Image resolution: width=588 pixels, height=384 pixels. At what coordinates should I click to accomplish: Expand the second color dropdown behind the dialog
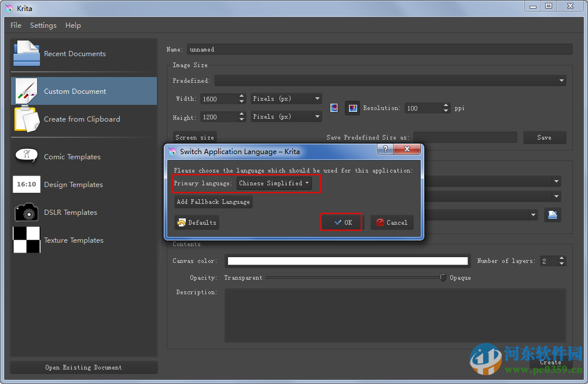tap(557, 196)
